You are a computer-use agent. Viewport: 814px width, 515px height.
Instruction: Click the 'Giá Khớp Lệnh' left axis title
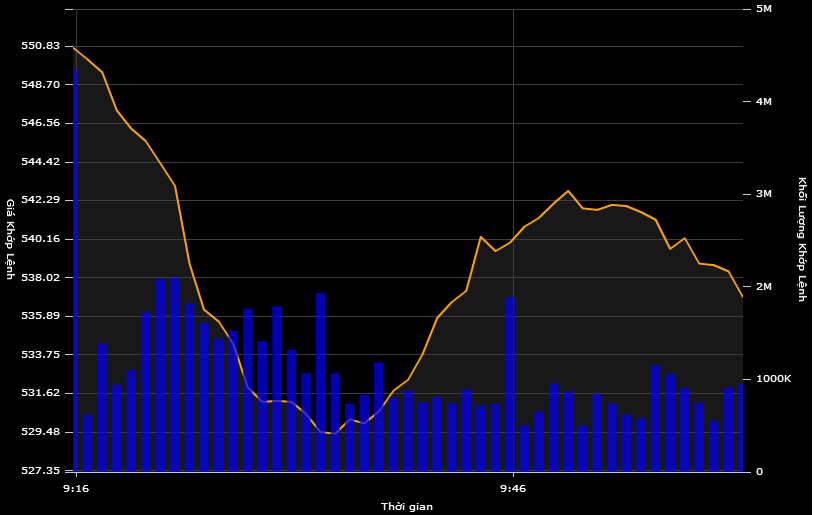click(x=11, y=239)
